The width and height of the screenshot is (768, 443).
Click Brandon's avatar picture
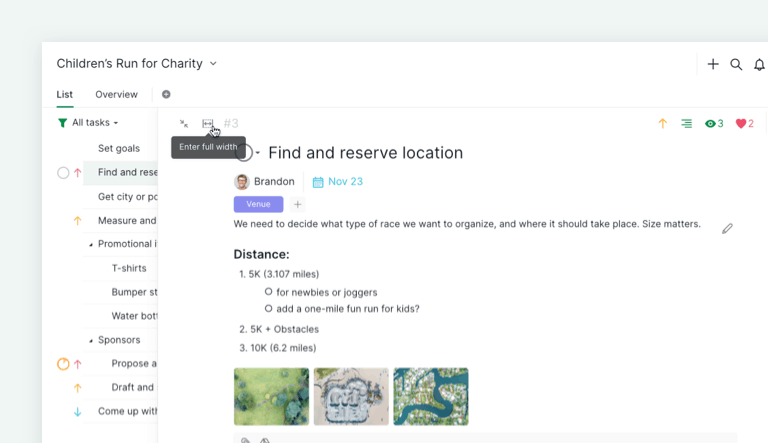pyautogui.click(x=241, y=182)
